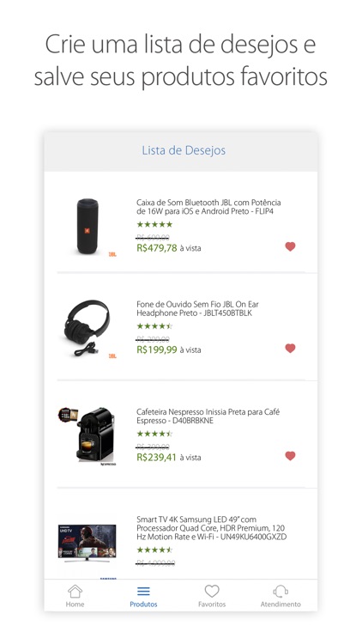Select the R$239,41 Nespresso price
Viewport: 362px width, 644px height.
[157, 457]
